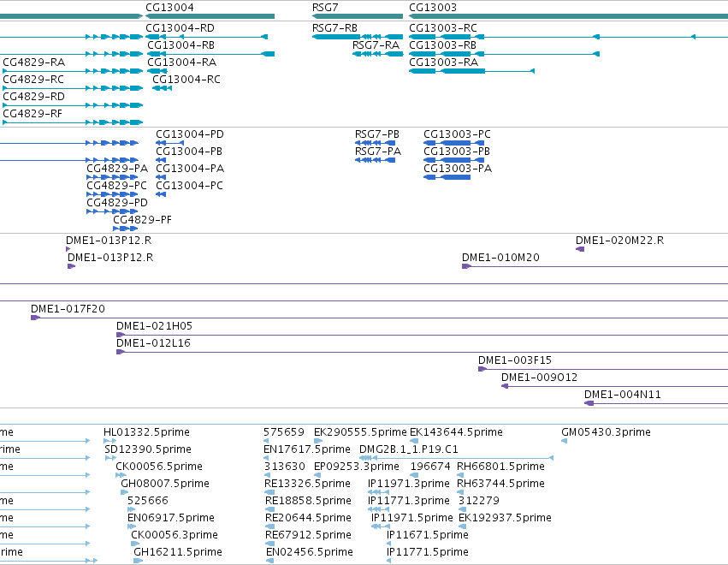Open the 575659 EST label
The image size is (728, 565).
[284, 432]
